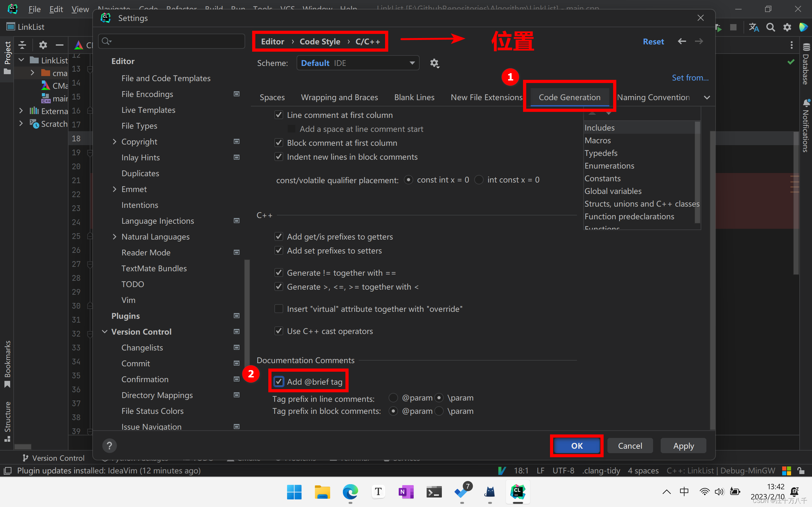Open the Database tool window icon
812x507 pixels.
point(806,64)
